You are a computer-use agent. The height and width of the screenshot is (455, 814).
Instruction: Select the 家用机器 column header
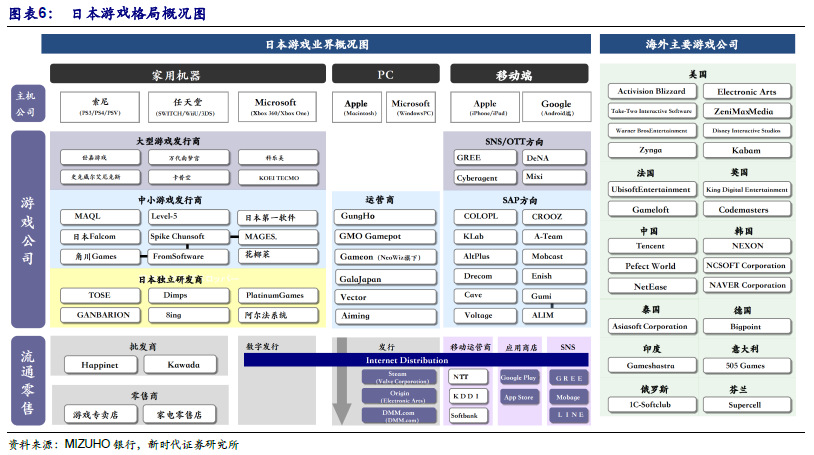[187, 74]
